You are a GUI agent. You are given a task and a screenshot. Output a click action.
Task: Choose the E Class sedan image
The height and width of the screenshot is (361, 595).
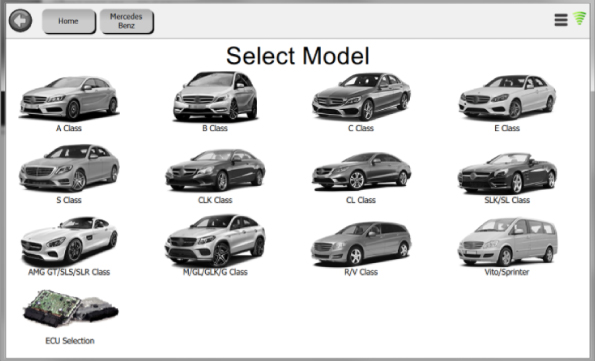coord(507,97)
